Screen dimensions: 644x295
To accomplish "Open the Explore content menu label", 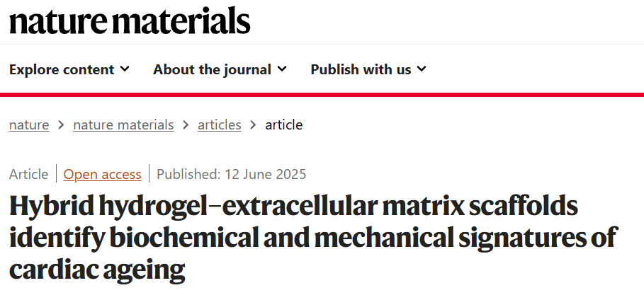I will (62, 69).
